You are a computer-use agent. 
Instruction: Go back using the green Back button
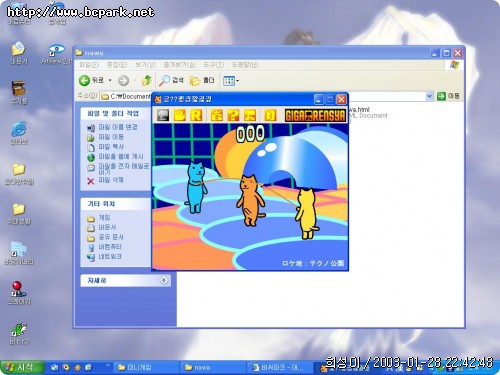91,80
